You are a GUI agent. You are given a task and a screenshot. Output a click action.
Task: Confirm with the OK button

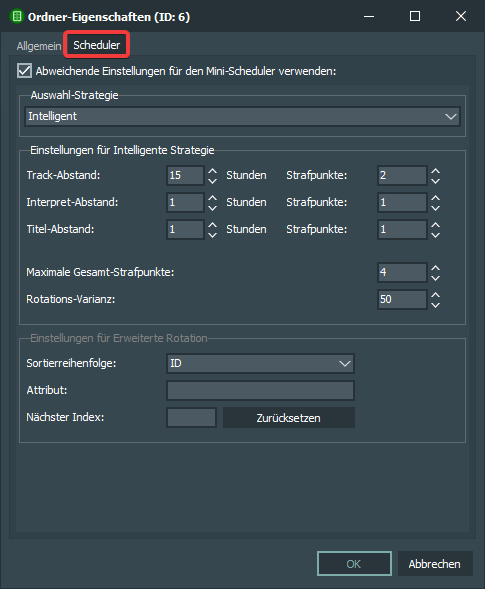coord(354,563)
